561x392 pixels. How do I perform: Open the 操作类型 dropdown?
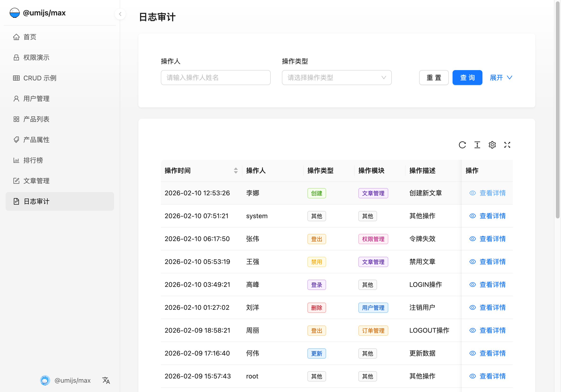[x=336, y=78]
